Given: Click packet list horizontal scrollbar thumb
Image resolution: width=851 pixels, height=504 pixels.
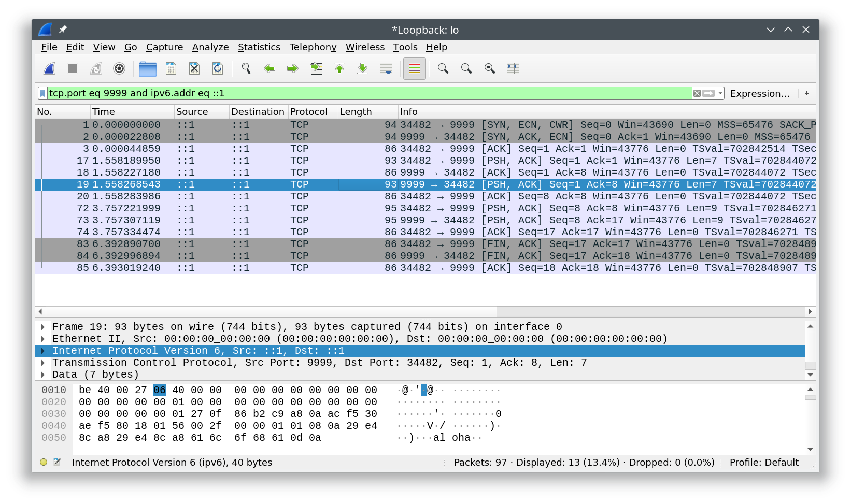Looking at the screenshot, I should click(271, 311).
